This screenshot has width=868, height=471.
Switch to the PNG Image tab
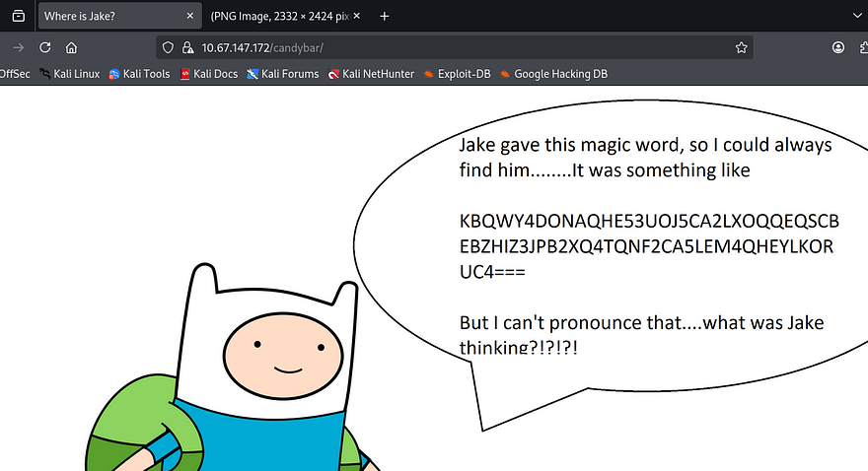coord(286,16)
